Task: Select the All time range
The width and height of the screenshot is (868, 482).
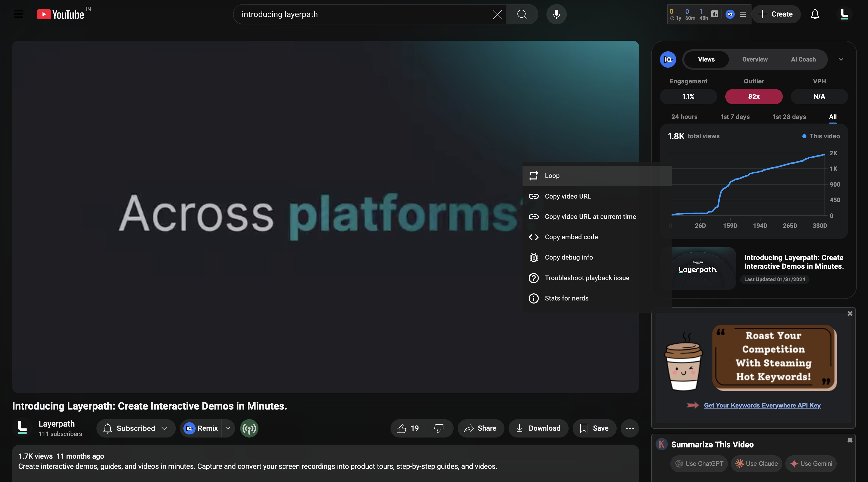Action: [833, 116]
